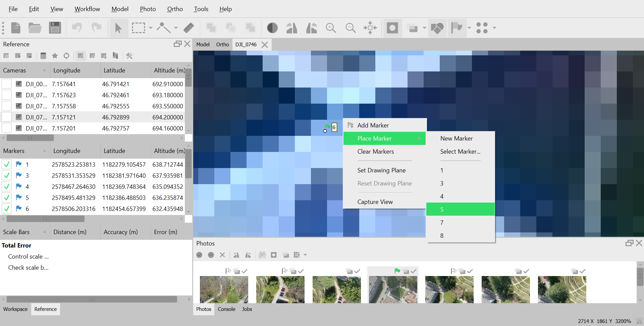Toggle the Show masks icon
The image size is (644, 326).
click(x=392, y=28)
